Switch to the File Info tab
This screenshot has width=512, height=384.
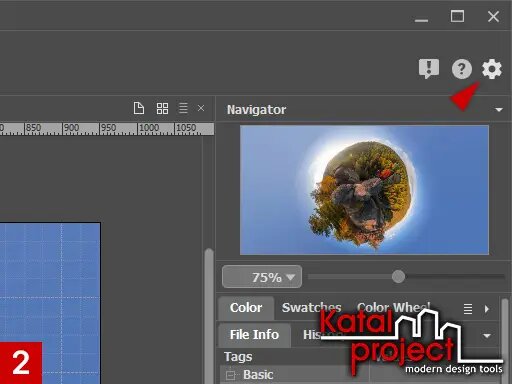tap(254, 335)
